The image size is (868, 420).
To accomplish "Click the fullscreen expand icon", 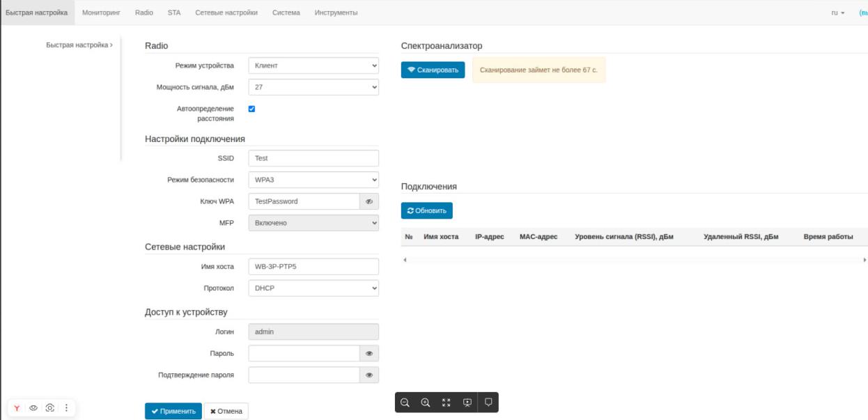I will pyautogui.click(x=447, y=402).
